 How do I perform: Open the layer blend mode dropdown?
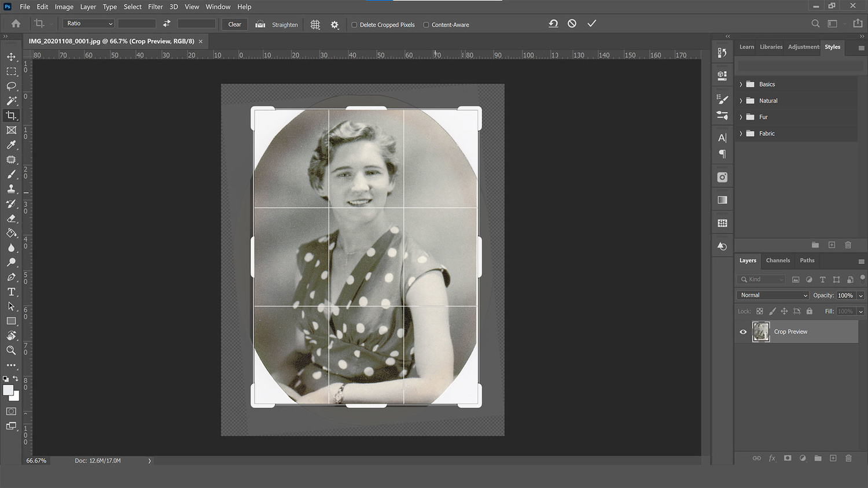coord(772,295)
